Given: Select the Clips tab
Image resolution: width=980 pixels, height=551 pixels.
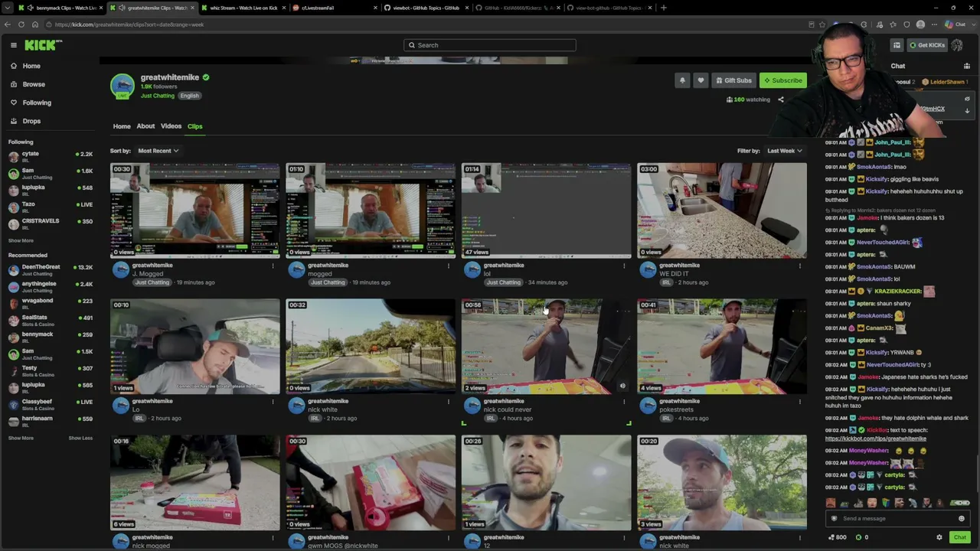Looking at the screenshot, I should coord(195,126).
